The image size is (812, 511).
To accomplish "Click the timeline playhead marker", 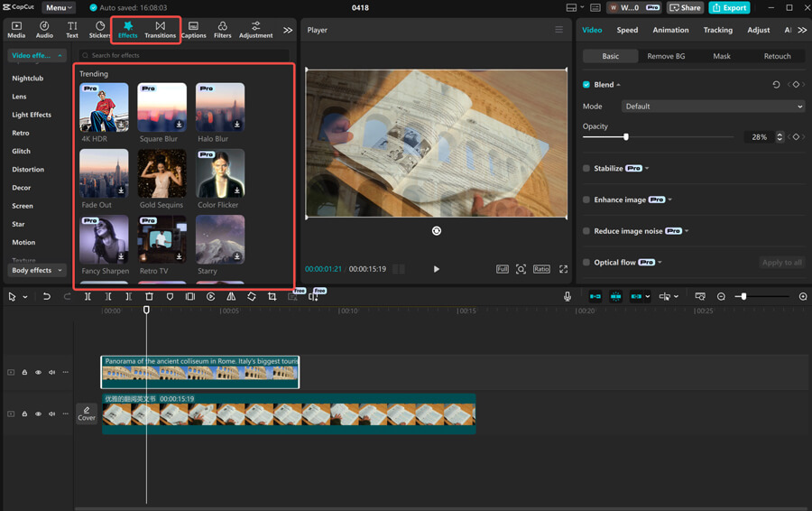I will click(x=146, y=310).
